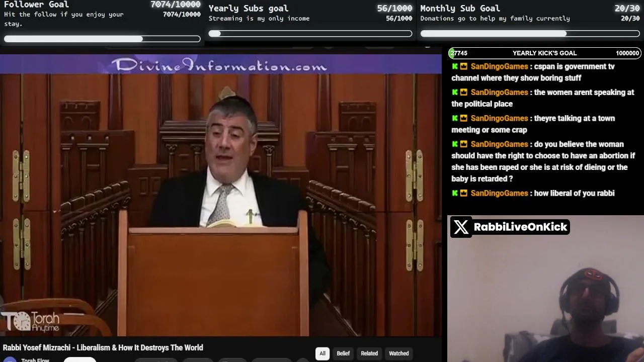The height and width of the screenshot is (362, 644).
Task: Click the 'Yearly Subs goal' heading
Action: pos(249,9)
